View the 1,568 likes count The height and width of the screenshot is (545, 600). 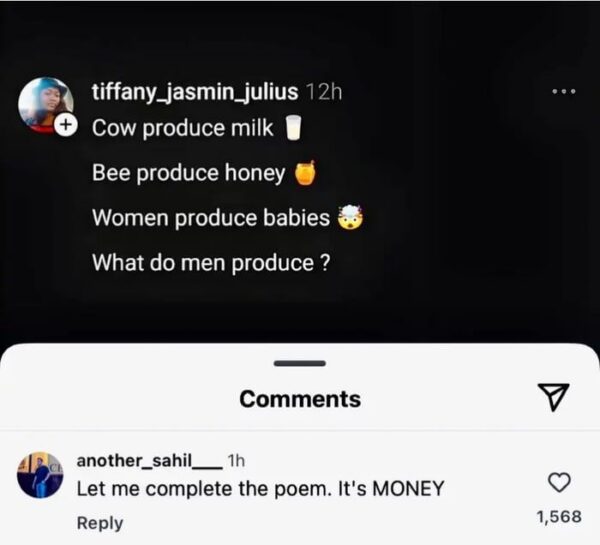pos(559,516)
